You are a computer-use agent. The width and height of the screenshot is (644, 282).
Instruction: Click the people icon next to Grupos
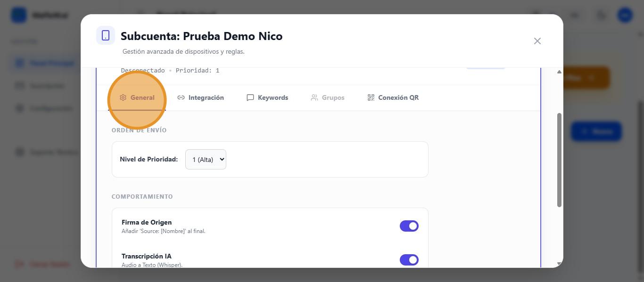coord(314,97)
